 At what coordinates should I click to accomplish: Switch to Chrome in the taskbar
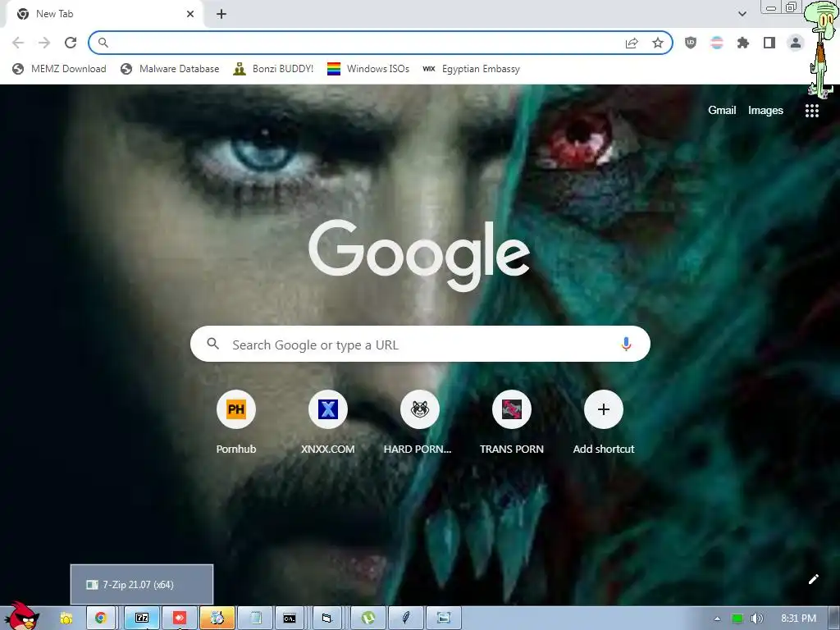coord(101,619)
